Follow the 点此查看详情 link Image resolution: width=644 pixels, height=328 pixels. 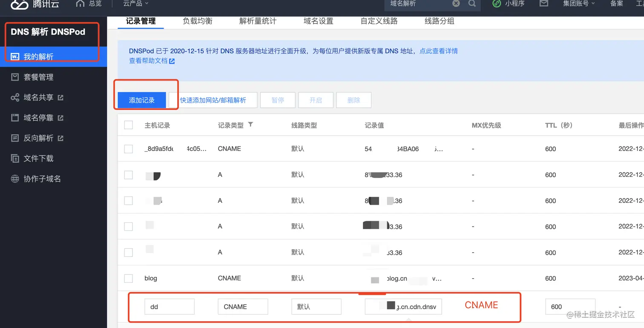coord(439,51)
